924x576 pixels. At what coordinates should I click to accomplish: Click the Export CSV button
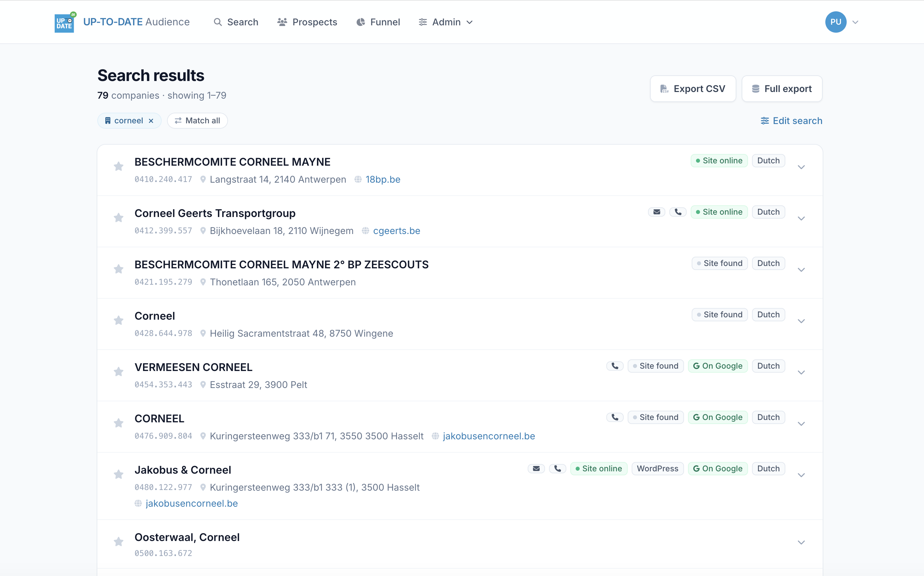coord(693,89)
